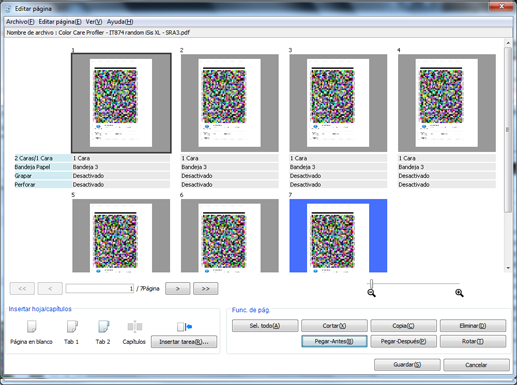The width and height of the screenshot is (517, 385).
Task: Click Cancelar to discard changes
Action: [x=476, y=365]
